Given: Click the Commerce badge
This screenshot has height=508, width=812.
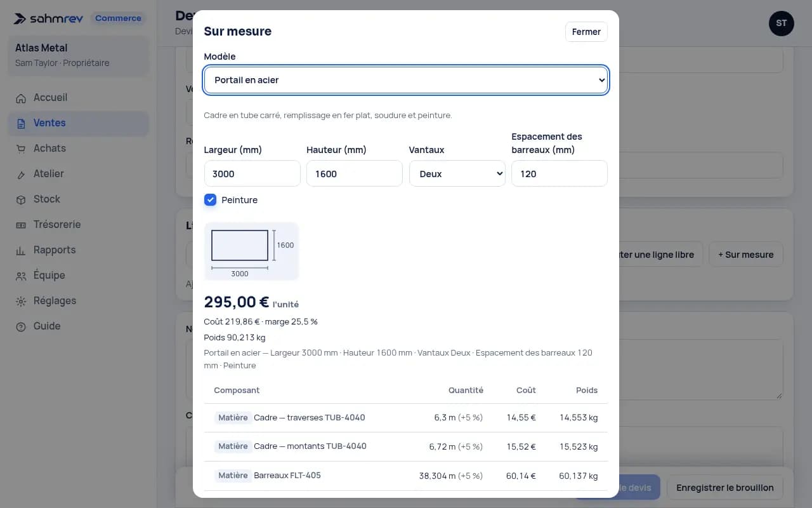Looking at the screenshot, I should click(x=118, y=18).
